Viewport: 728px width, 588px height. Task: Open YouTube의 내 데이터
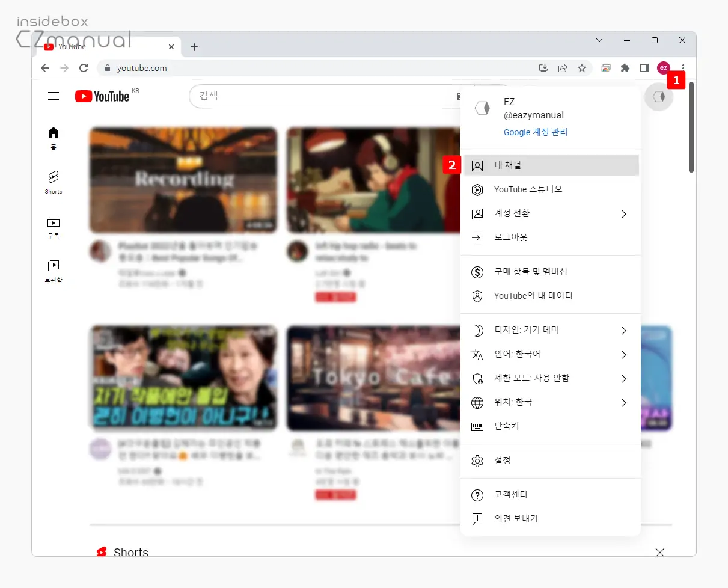click(x=551, y=296)
